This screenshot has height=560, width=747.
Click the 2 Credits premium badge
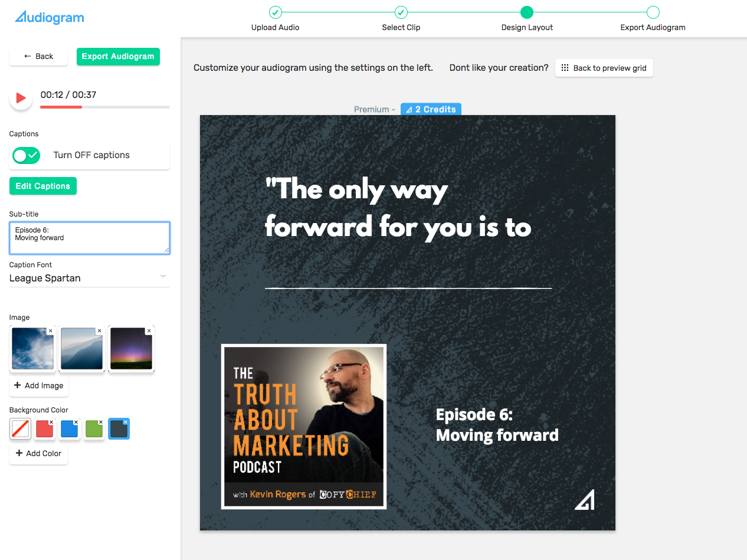(431, 109)
